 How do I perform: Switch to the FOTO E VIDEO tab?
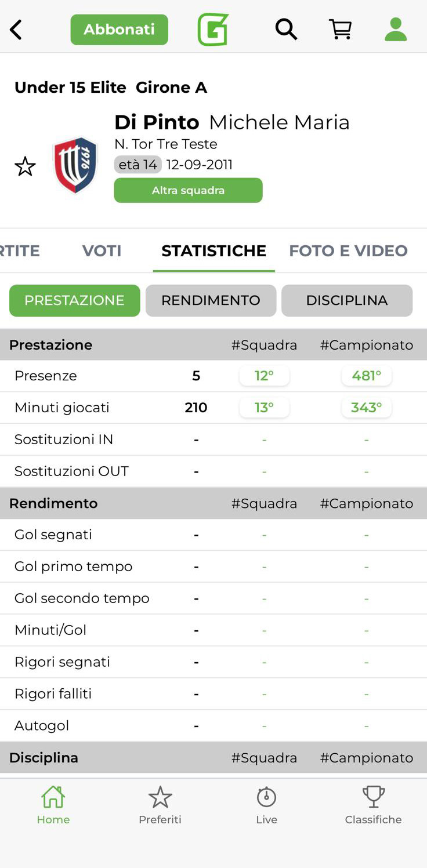[348, 250]
